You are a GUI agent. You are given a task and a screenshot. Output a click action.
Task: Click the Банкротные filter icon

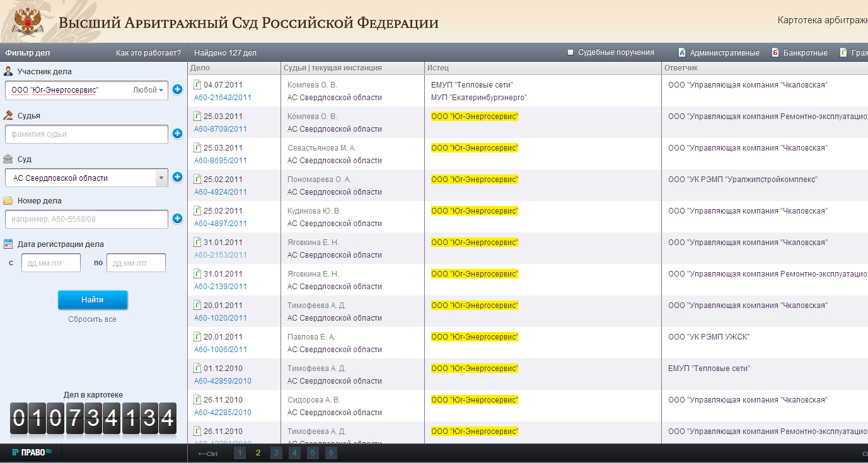pos(775,53)
